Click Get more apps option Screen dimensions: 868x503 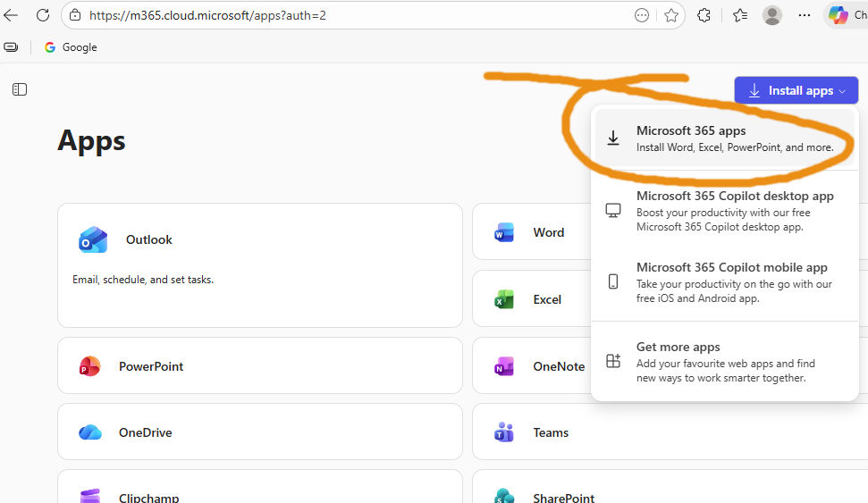(724, 362)
